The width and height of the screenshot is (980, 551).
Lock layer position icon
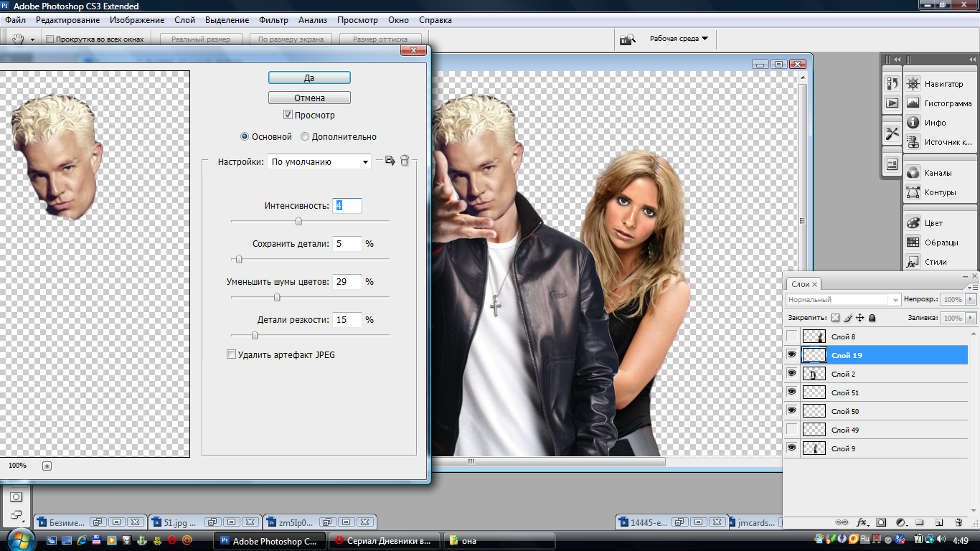click(x=859, y=317)
